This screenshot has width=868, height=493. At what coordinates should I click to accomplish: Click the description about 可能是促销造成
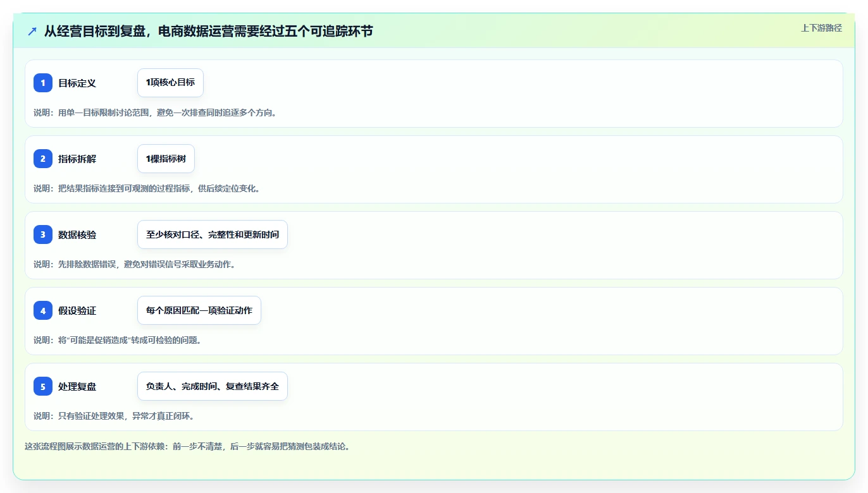tap(118, 340)
